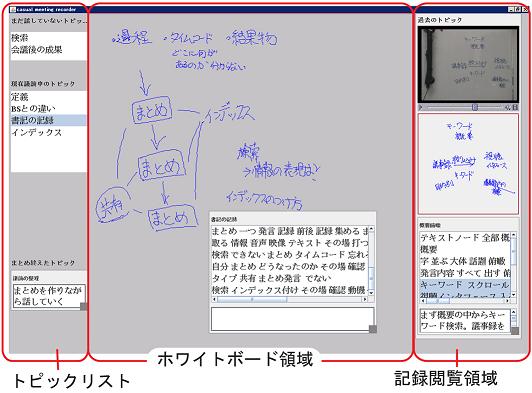Click the rightmost icon in the video control bar

click(x=515, y=107)
